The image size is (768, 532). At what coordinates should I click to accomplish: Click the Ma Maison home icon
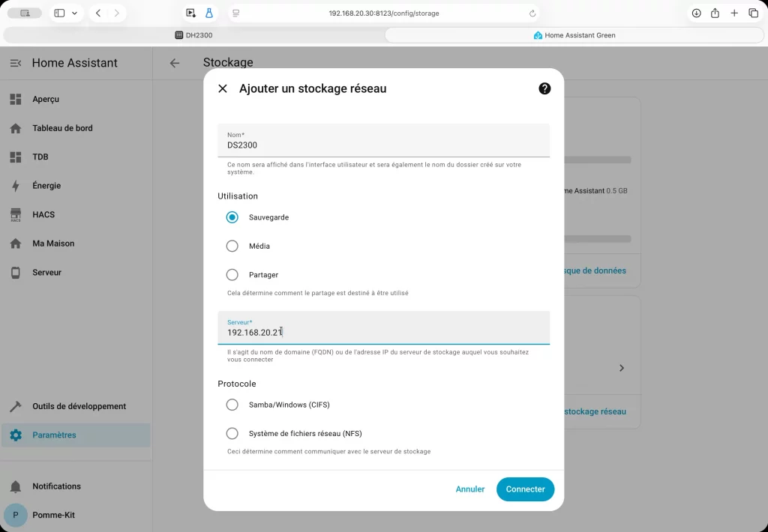pyautogui.click(x=16, y=243)
